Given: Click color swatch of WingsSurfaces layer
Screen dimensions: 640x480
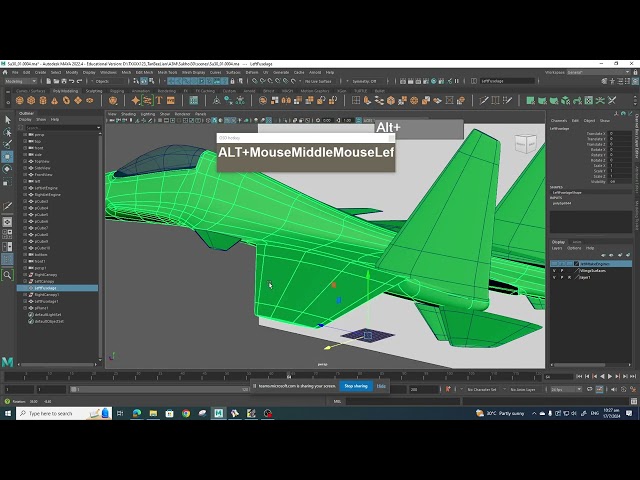Looking at the screenshot, I should [576, 271].
